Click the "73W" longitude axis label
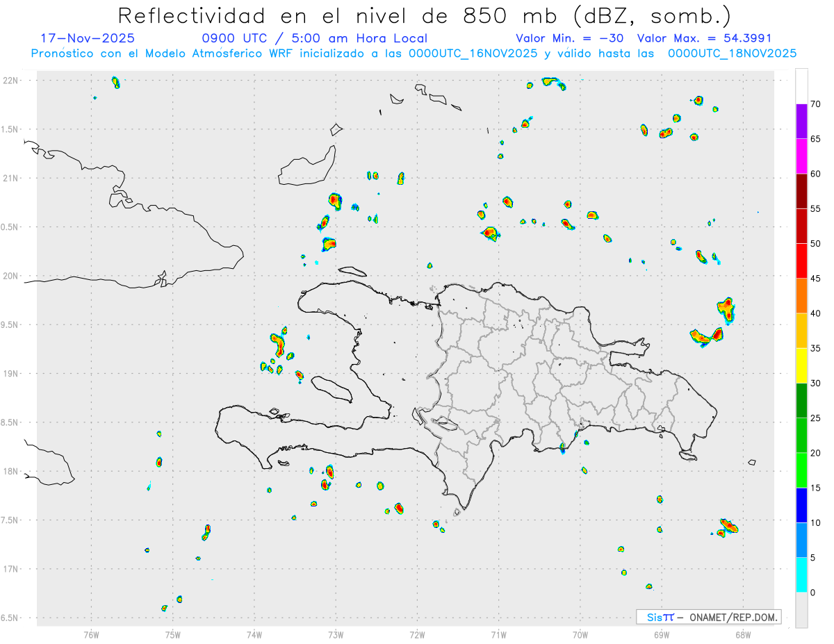This screenshot has width=834, height=644. pos(336,634)
